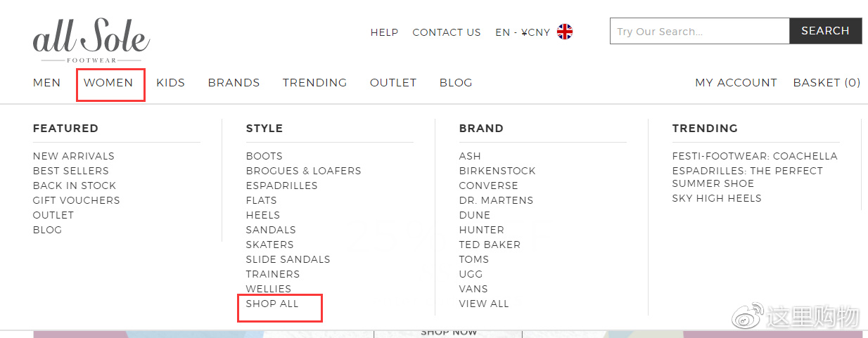
Task: Click the UK flag icon
Action: [x=565, y=32]
